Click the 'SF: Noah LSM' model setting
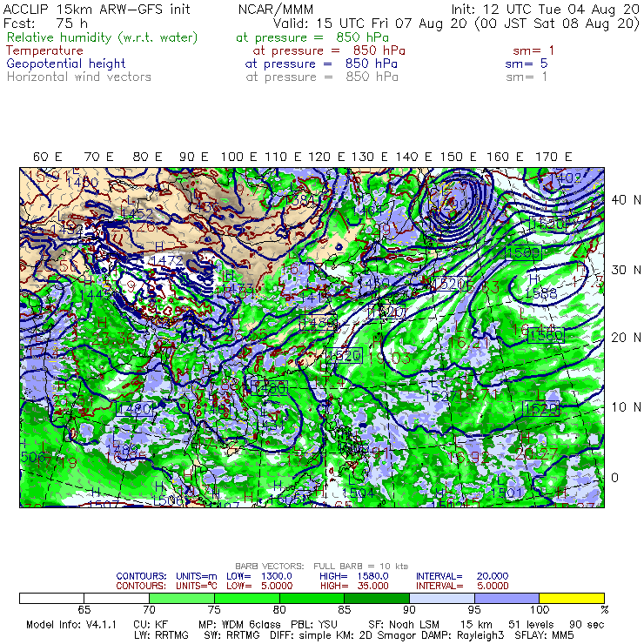644x644 pixels. tap(404, 625)
